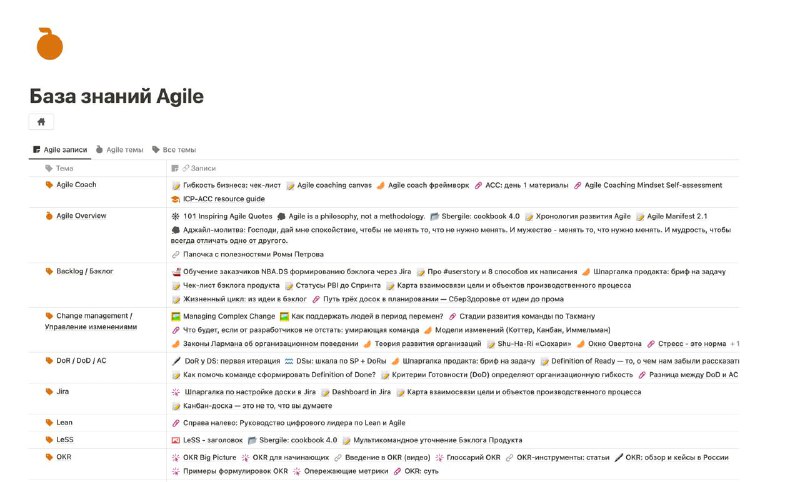Open the Backlog / Бэклог topic
This screenshot has height=482, width=800.
85,271
